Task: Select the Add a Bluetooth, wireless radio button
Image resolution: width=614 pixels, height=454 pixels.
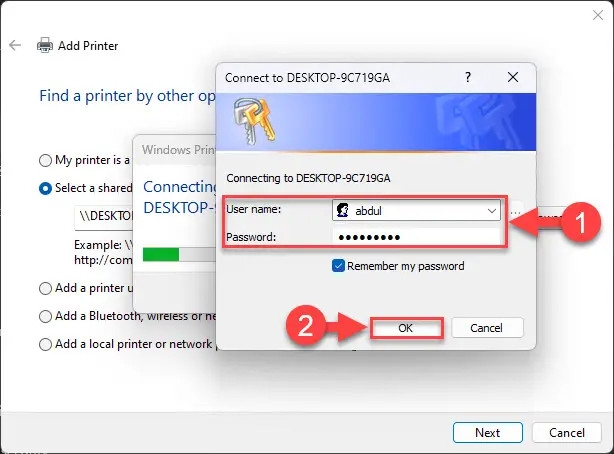Action: click(x=45, y=316)
